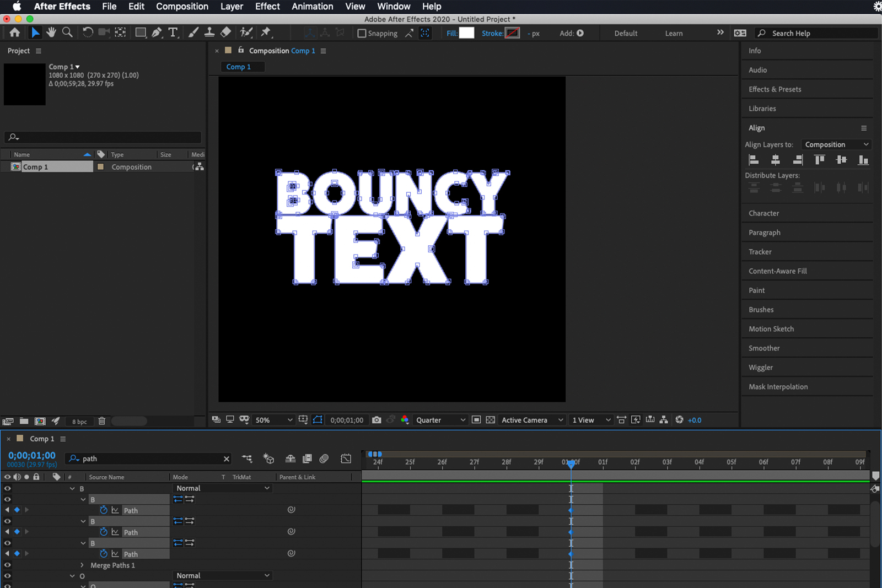Image resolution: width=882 pixels, height=588 pixels.
Task: Select the Brush tool
Action: pos(193,33)
